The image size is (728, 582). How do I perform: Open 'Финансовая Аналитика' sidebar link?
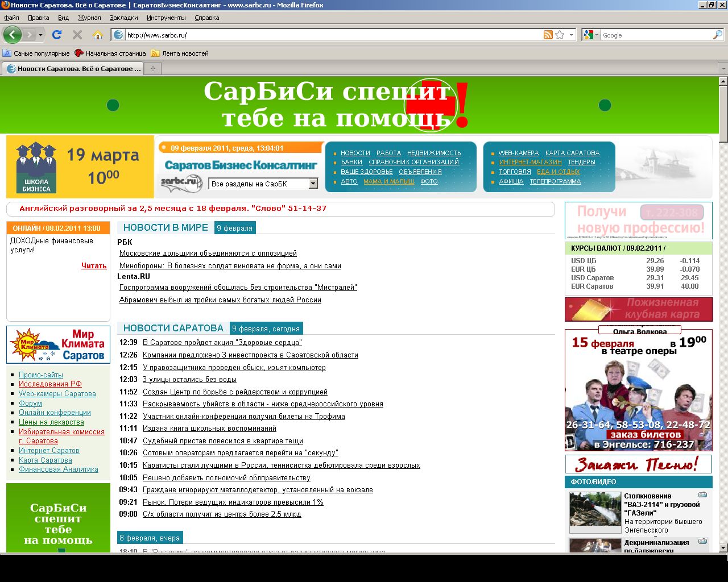[59, 469]
